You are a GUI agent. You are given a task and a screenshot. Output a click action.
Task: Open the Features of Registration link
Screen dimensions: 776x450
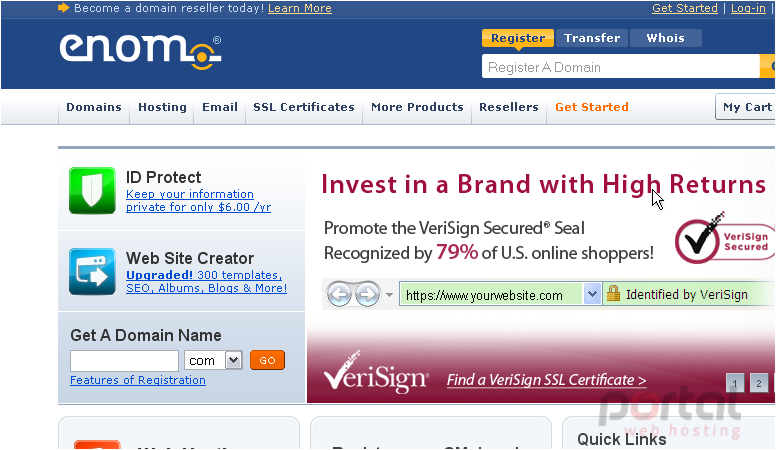click(x=138, y=380)
